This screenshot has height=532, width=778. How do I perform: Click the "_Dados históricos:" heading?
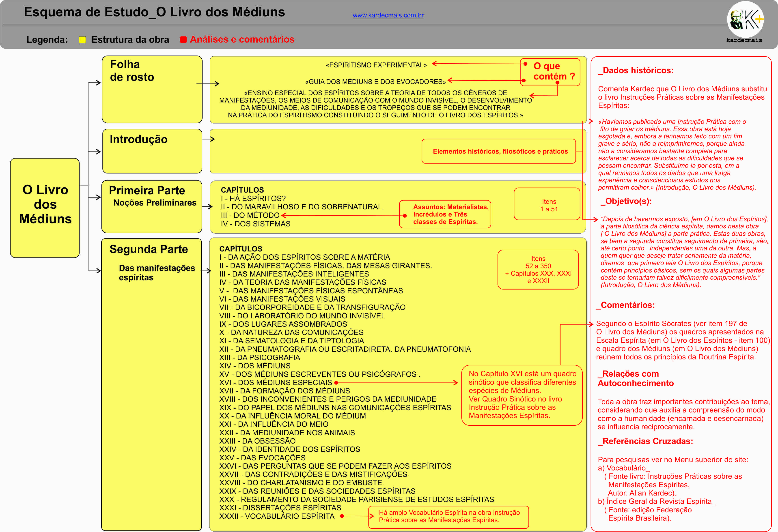coord(636,71)
